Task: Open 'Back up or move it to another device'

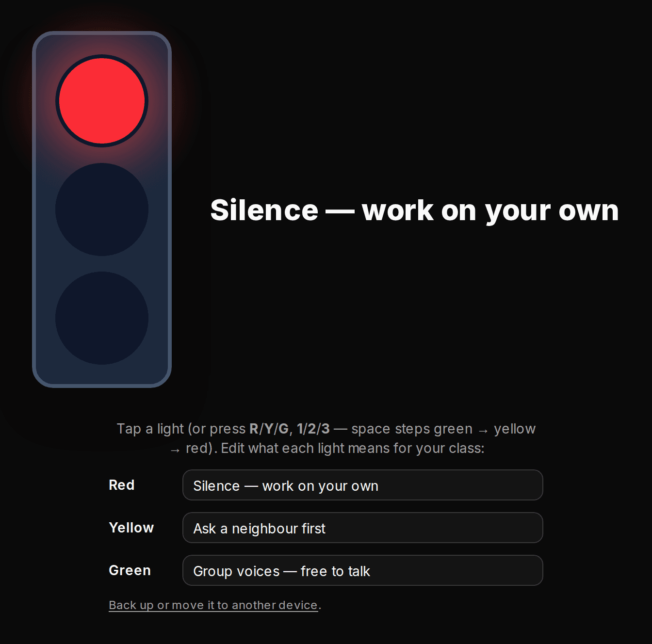Action: 213,605
